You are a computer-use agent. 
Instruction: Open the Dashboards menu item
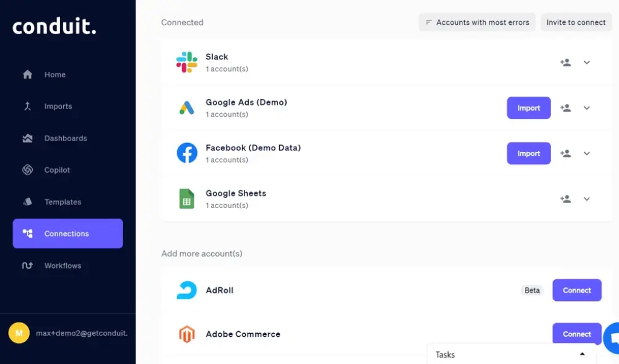(x=65, y=138)
